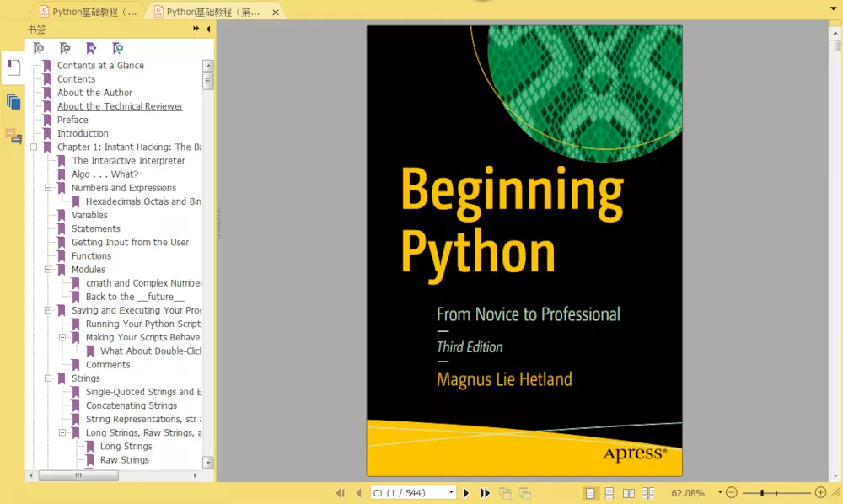Viewport: 843px width, 504px height.
Task: Click the zoom out minus button
Action: (731, 492)
